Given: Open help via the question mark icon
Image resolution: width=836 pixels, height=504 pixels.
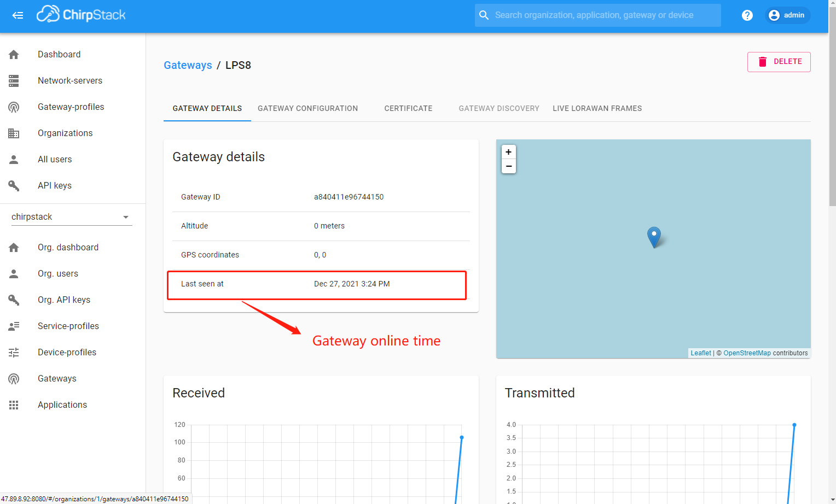Looking at the screenshot, I should coord(747,15).
